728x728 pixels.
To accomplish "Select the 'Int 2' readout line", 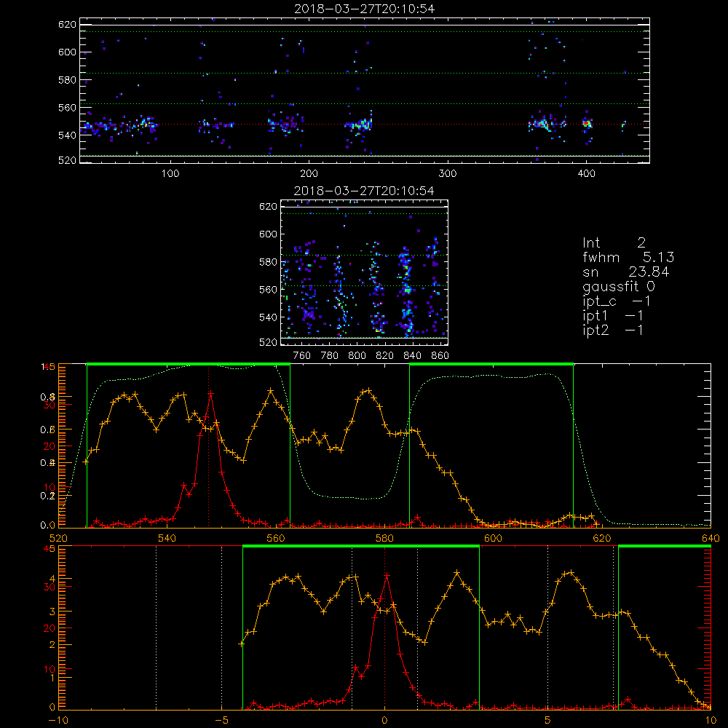I will [614, 242].
